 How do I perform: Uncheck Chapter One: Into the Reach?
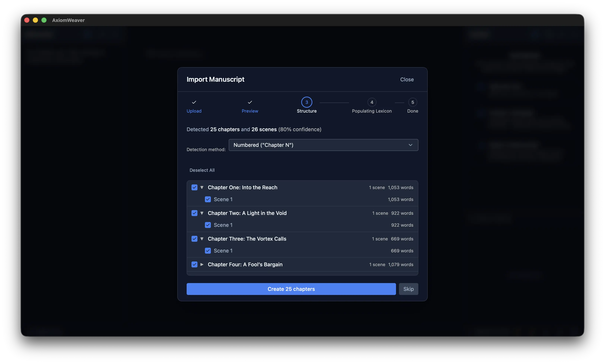(x=194, y=187)
